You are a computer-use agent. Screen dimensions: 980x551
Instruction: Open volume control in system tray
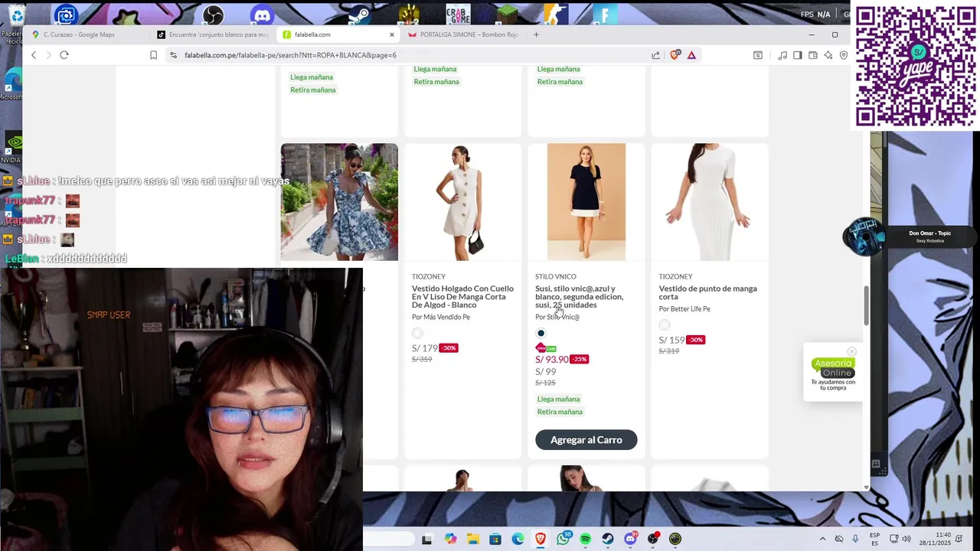coord(906,539)
